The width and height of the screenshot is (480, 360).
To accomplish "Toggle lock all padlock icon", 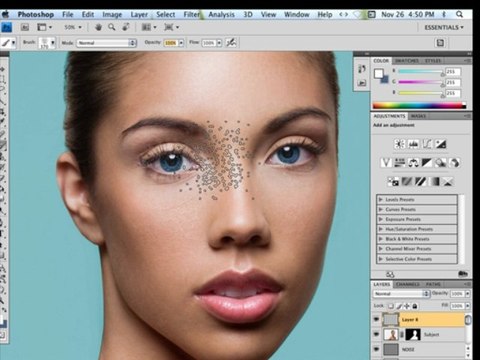I will (415, 306).
